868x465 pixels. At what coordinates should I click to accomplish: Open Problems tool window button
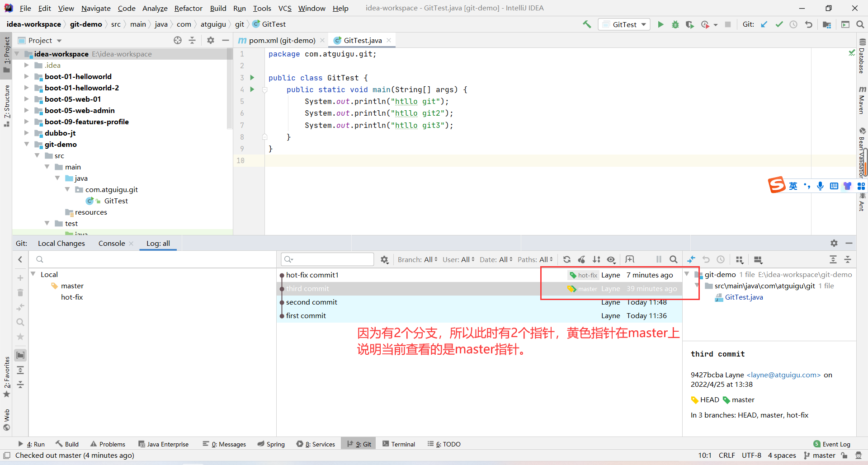pos(108,444)
